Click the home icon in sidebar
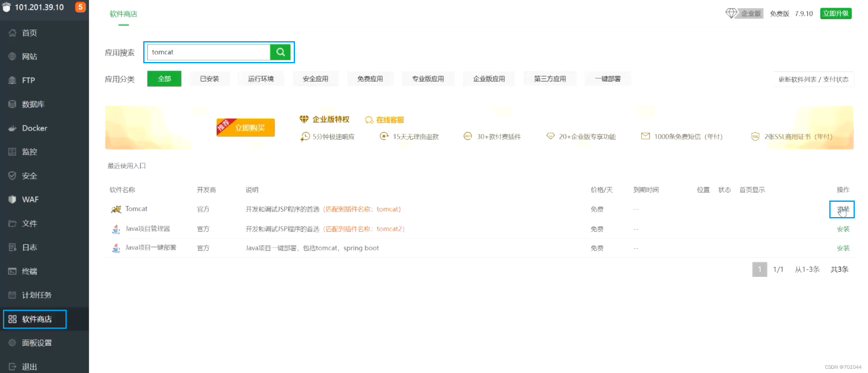The image size is (868, 373). point(12,33)
